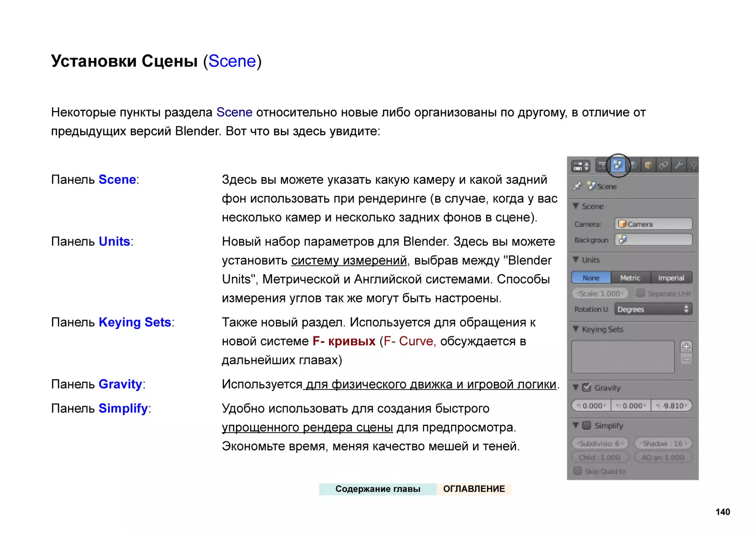The width and height of the screenshot is (756, 534).
Task: Click gravity Y value 0.000 field
Action: click(x=631, y=405)
